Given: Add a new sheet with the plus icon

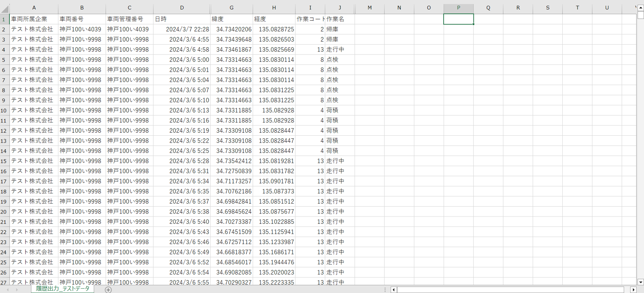Looking at the screenshot, I should tap(108, 290).
